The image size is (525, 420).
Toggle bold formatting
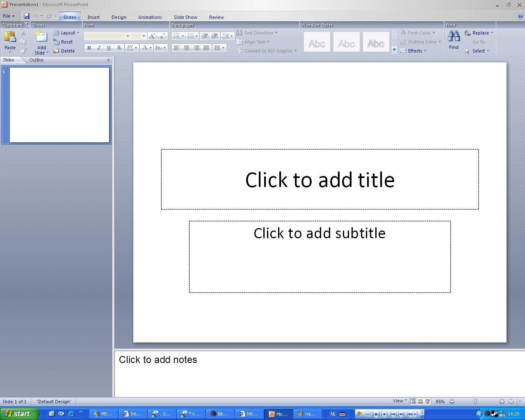tap(89, 48)
